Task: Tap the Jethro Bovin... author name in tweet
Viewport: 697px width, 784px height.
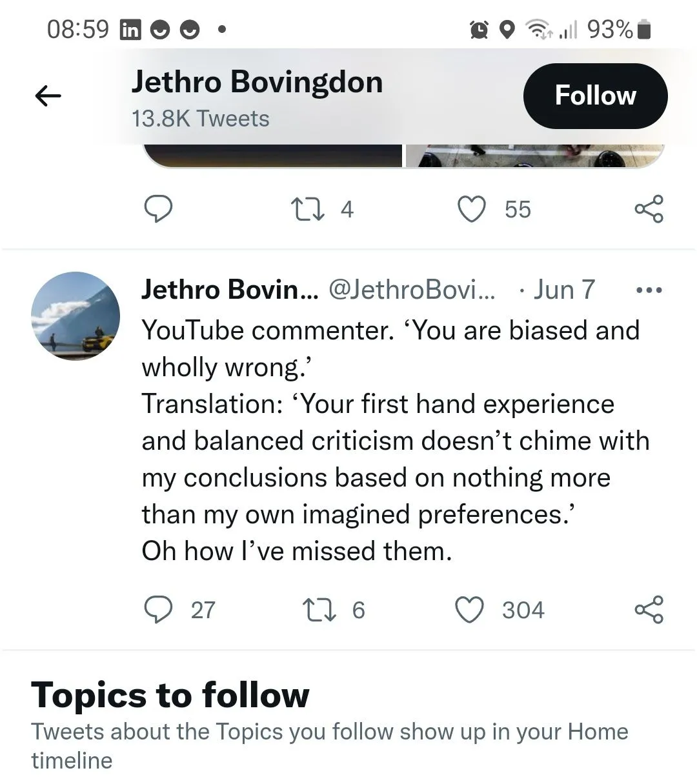Action: [x=230, y=290]
